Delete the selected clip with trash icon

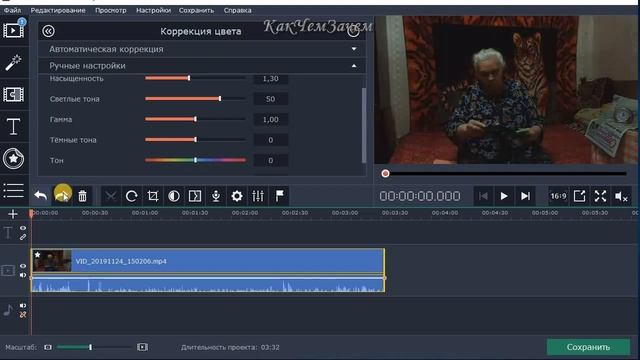click(x=82, y=196)
